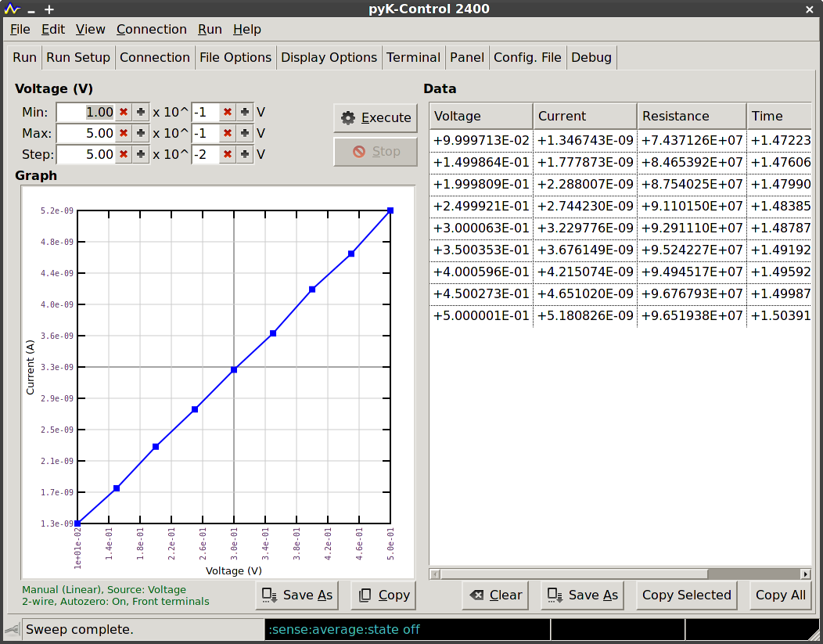Click the Current column header
Screen dimensions: 823x644
click(x=585, y=116)
